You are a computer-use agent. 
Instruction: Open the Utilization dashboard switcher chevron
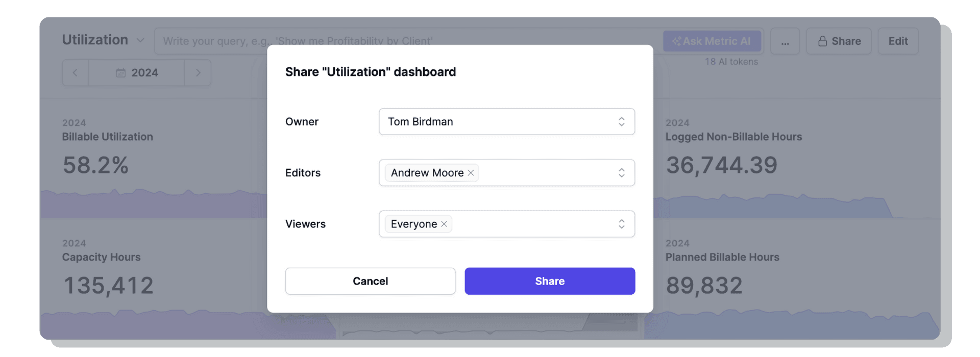[x=140, y=40]
